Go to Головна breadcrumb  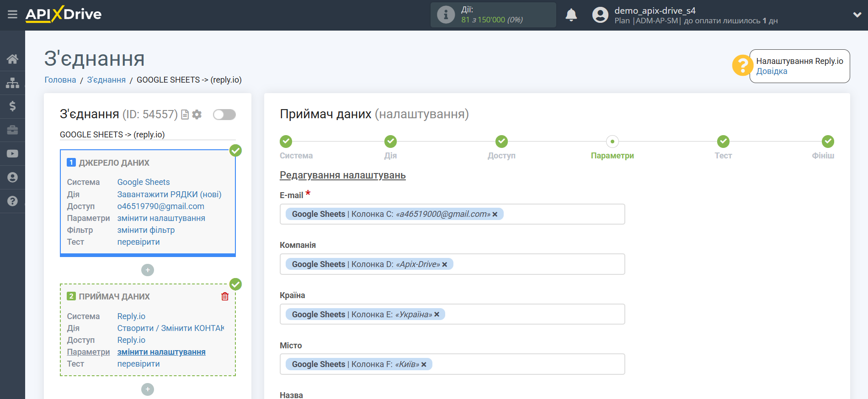click(60, 80)
